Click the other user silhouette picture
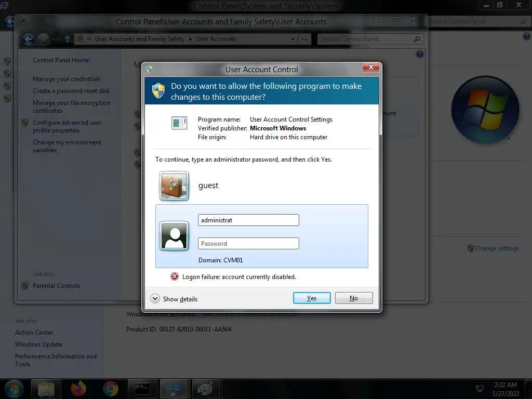Image resolution: width=532 pixels, height=399 pixels. (174, 236)
